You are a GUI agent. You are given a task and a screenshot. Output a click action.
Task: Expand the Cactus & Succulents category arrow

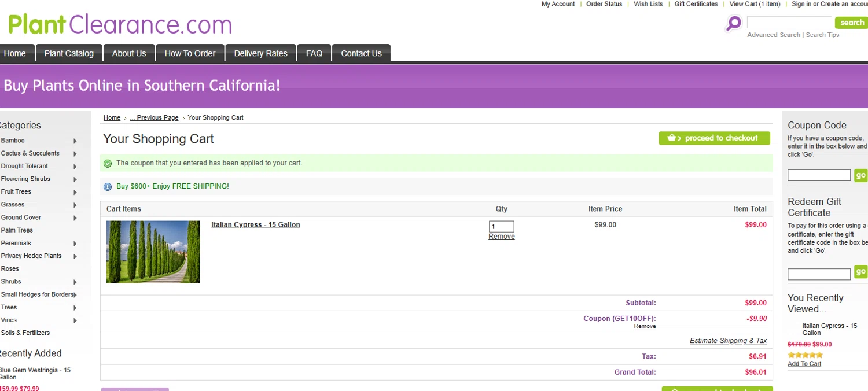(x=75, y=154)
